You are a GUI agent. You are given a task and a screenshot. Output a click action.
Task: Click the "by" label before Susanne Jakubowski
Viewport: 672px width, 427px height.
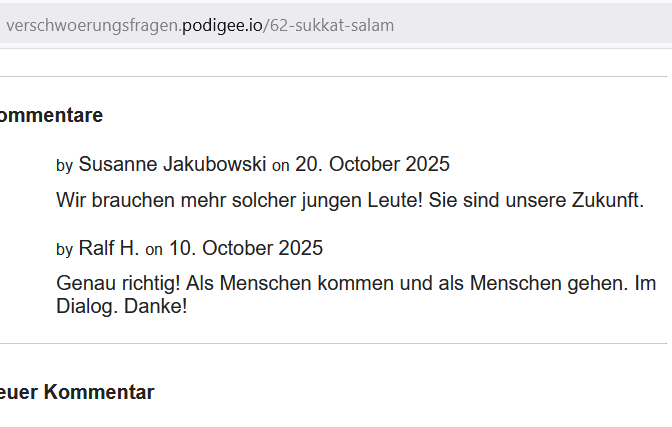pyautogui.click(x=65, y=166)
